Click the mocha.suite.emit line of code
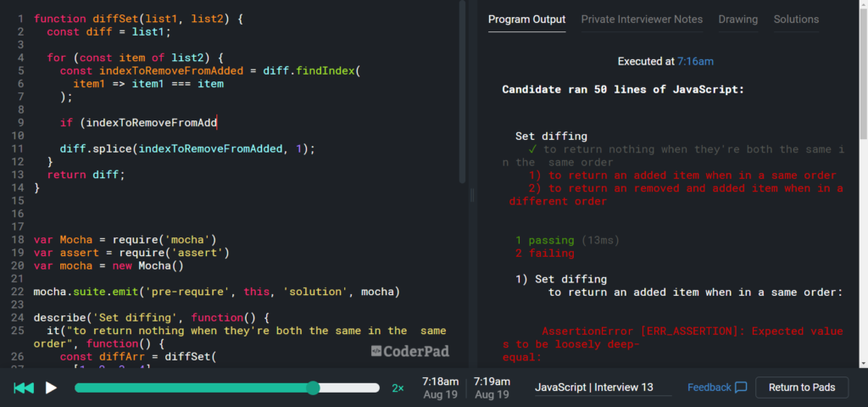The width and height of the screenshot is (868, 407). click(217, 292)
